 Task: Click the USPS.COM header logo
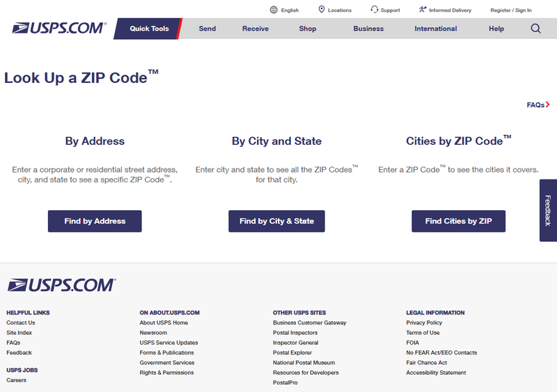[x=59, y=28]
